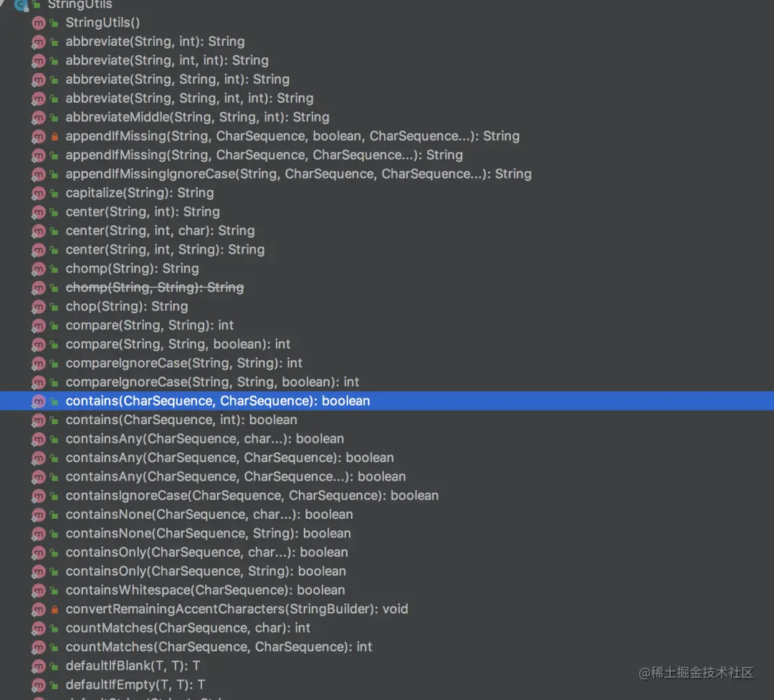Click method icon for StringUtils() constructor
The height and width of the screenshot is (700, 774).
coord(39,23)
